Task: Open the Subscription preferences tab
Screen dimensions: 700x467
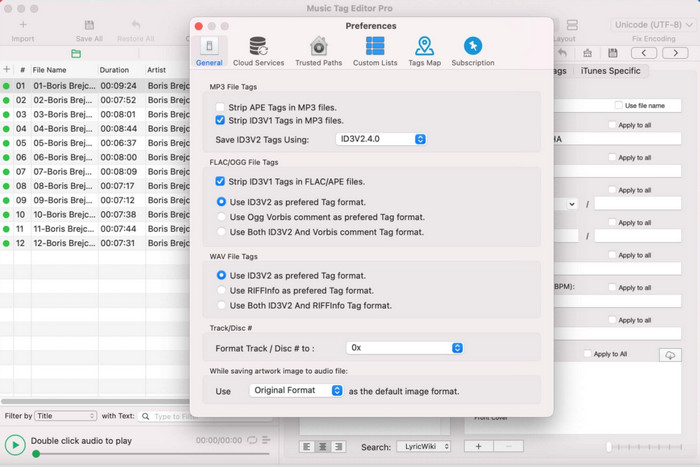Action: pos(473,52)
